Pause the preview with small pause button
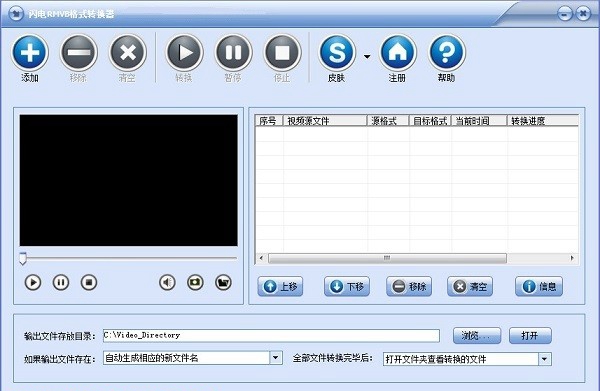 coord(61,283)
